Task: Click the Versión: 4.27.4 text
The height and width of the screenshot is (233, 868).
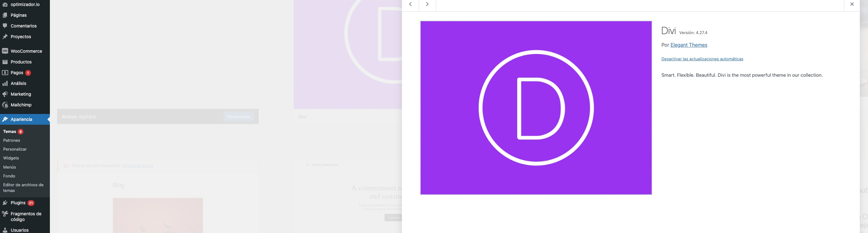Action: coord(693,33)
